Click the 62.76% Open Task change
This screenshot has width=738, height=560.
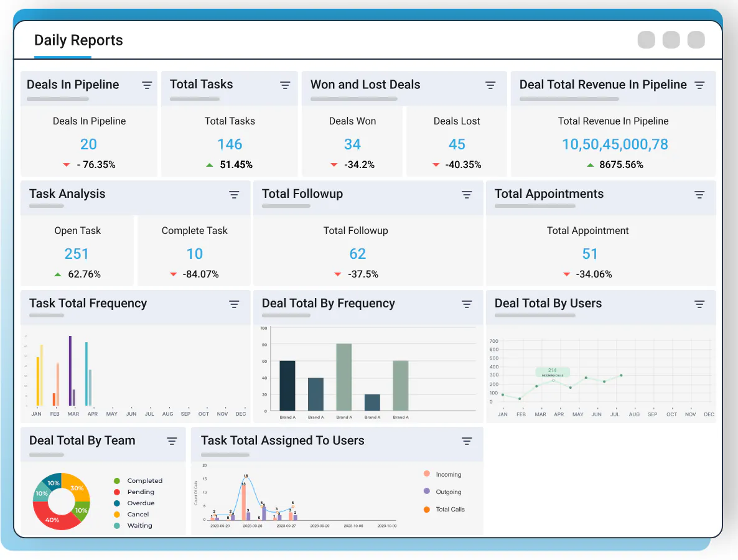pos(84,274)
